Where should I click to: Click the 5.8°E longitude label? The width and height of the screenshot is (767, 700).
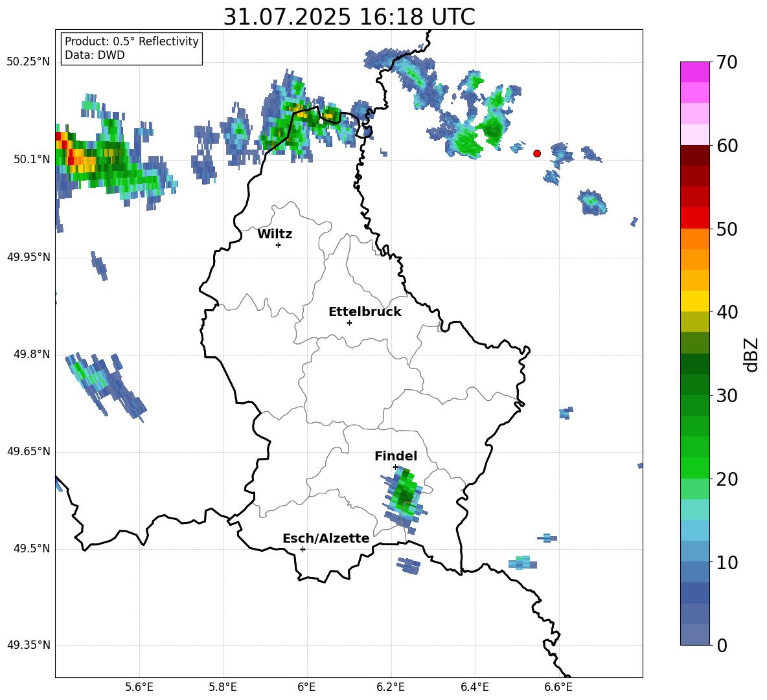[x=223, y=687]
